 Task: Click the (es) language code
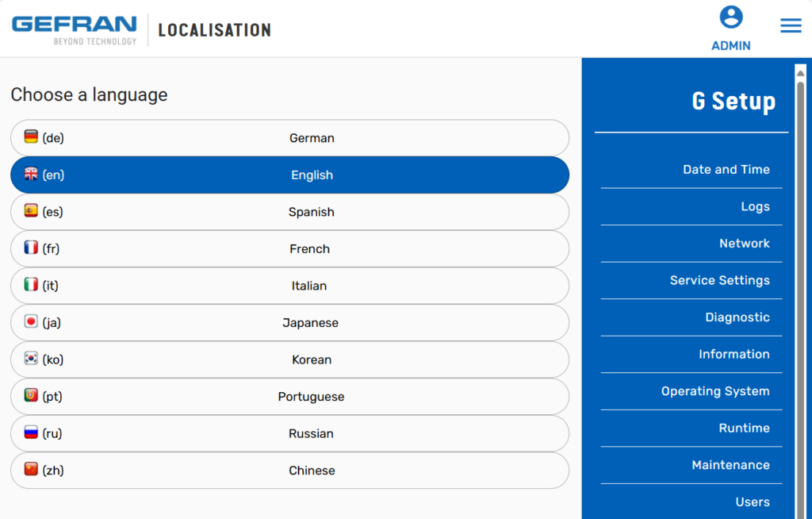click(52, 212)
